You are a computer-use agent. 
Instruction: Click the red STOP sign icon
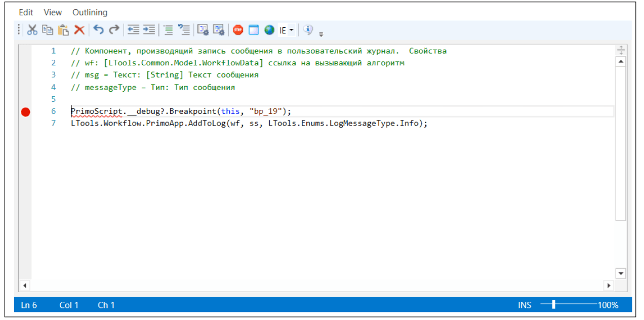point(238,30)
